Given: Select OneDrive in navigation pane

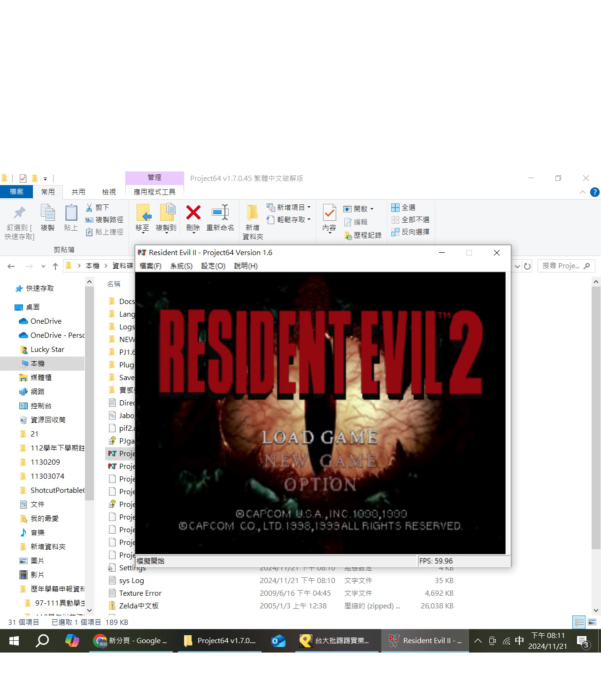Looking at the screenshot, I should coord(46,321).
